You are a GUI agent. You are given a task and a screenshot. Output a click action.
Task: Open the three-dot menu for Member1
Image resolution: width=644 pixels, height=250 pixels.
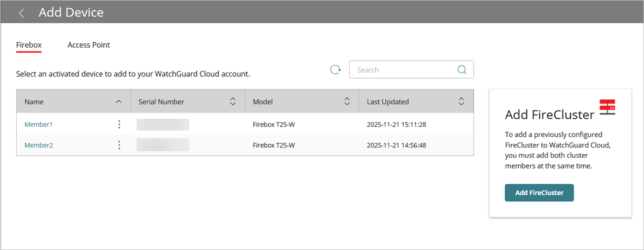[119, 124]
